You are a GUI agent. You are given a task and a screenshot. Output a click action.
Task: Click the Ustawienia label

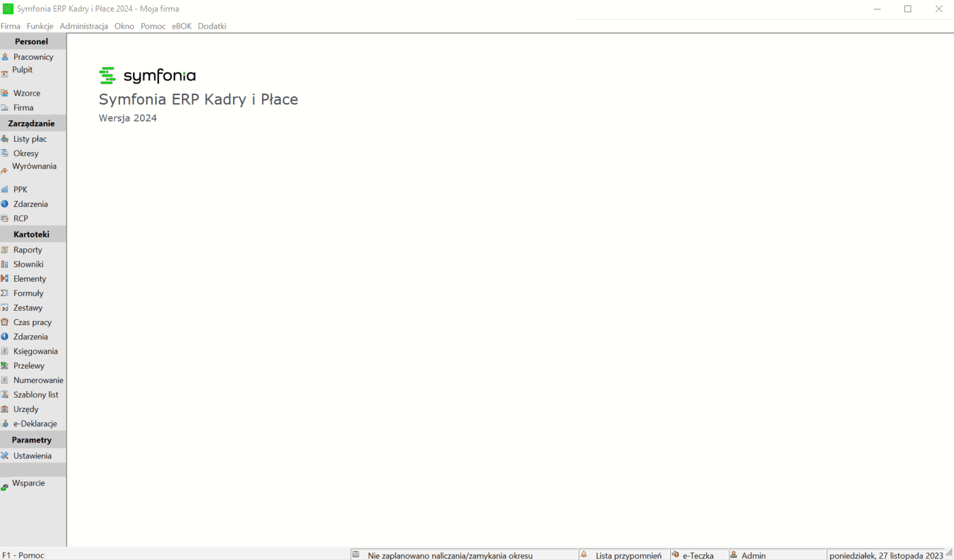[x=33, y=456]
